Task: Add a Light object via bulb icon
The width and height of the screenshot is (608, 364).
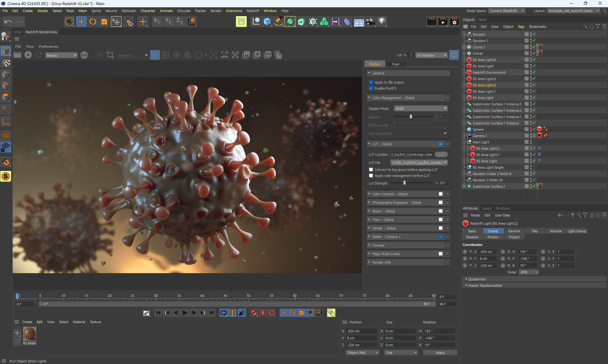Action: [382, 22]
